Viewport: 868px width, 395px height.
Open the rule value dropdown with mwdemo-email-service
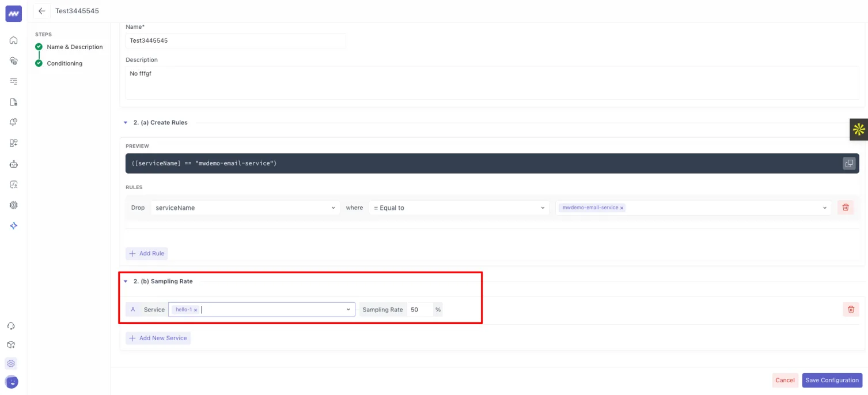click(693, 208)
